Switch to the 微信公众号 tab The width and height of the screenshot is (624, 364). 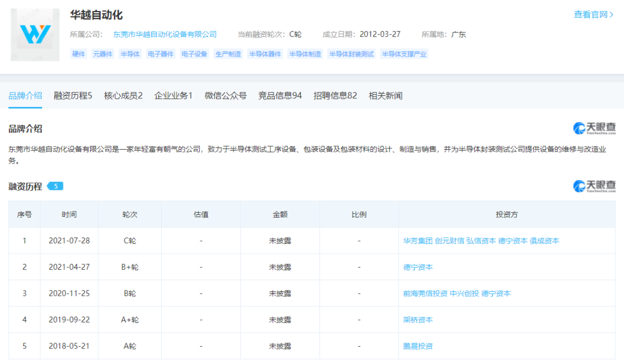coord(225,96)
